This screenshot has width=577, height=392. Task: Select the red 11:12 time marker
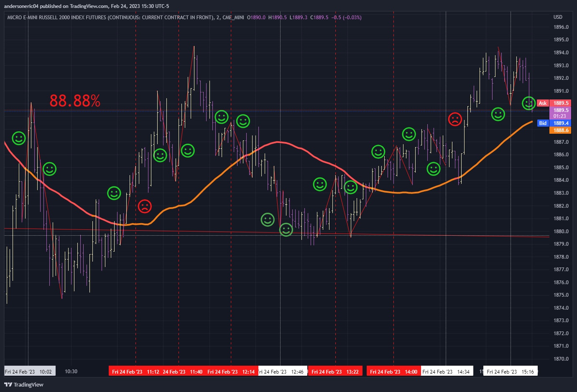coord(135,372)
